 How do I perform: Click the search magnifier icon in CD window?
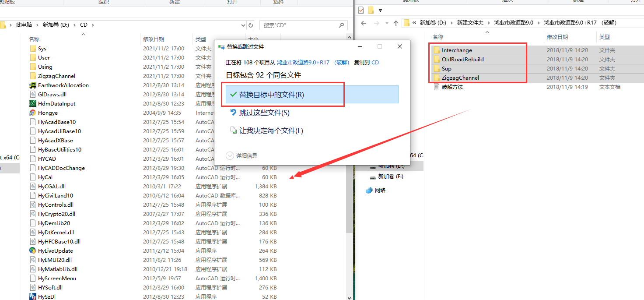point(341,25)
